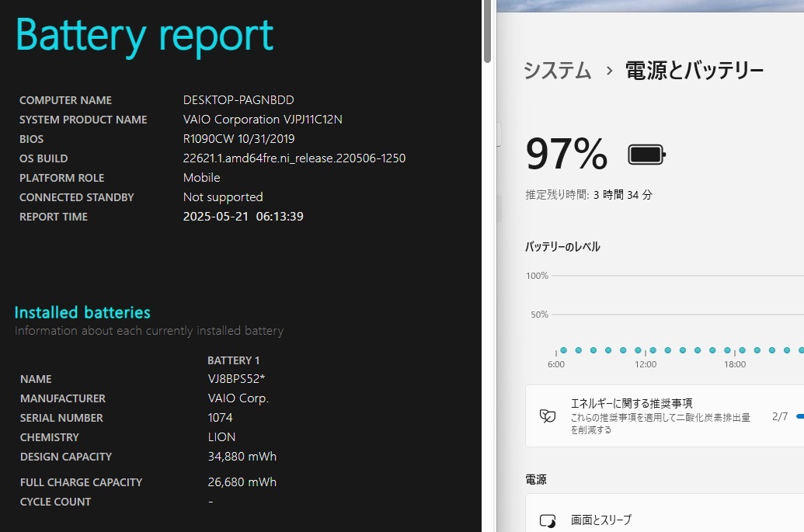Click the システム breadcrumb link
Viewport: 804px width, 532px height.
(558, 70)
